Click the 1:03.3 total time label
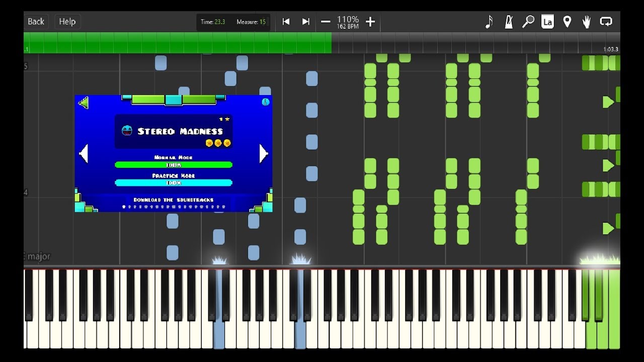 (x=611, y=49)
